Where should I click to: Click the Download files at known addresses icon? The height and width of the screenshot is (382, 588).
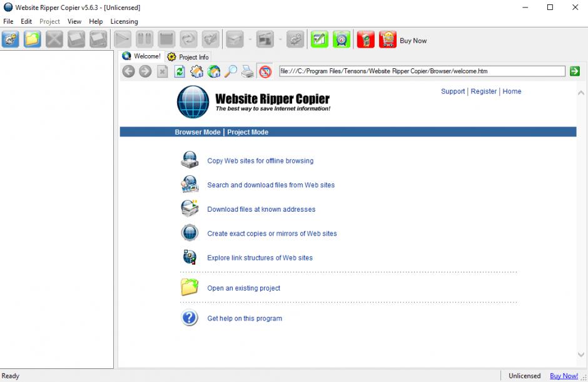[x=190, y=209]
